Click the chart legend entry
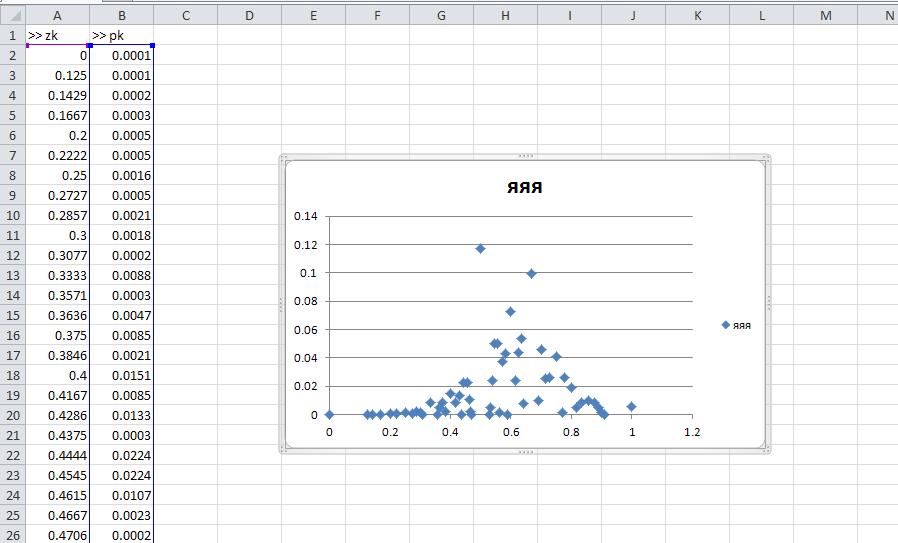This screenshot has width=898, height=543. (x=736, y=325)
